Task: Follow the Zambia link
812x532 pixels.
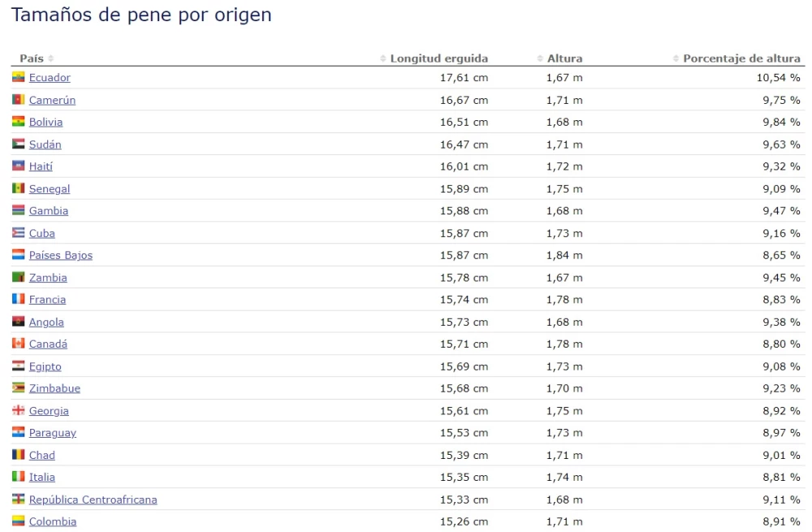Action: click(48, 278)
